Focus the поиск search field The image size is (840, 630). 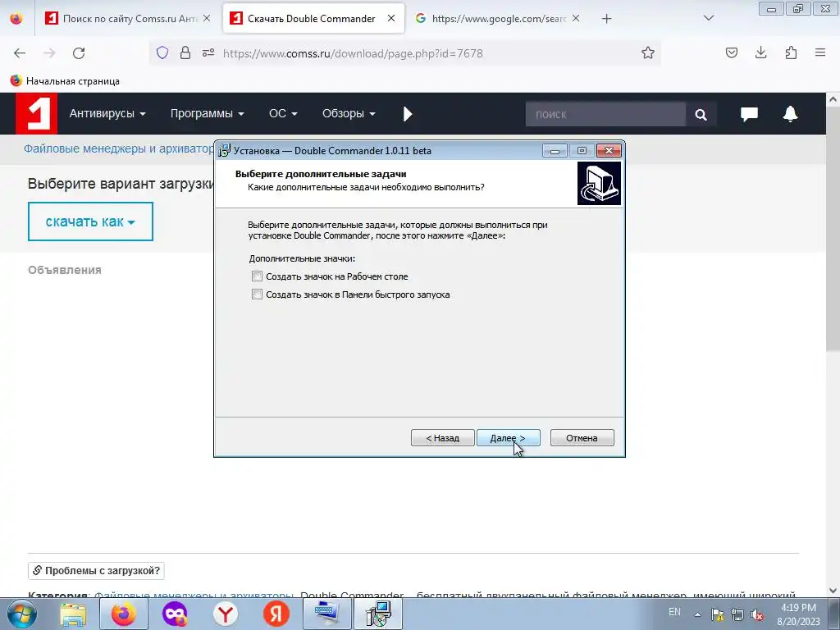(x=605, y=114)
